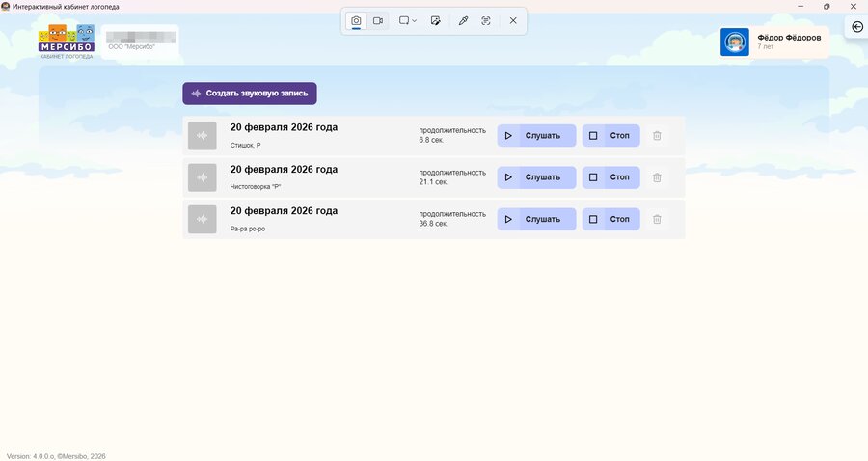Switch to video recording mode
Image resolution: width=868 pixels, height=461 pixels.
point(378,21)
